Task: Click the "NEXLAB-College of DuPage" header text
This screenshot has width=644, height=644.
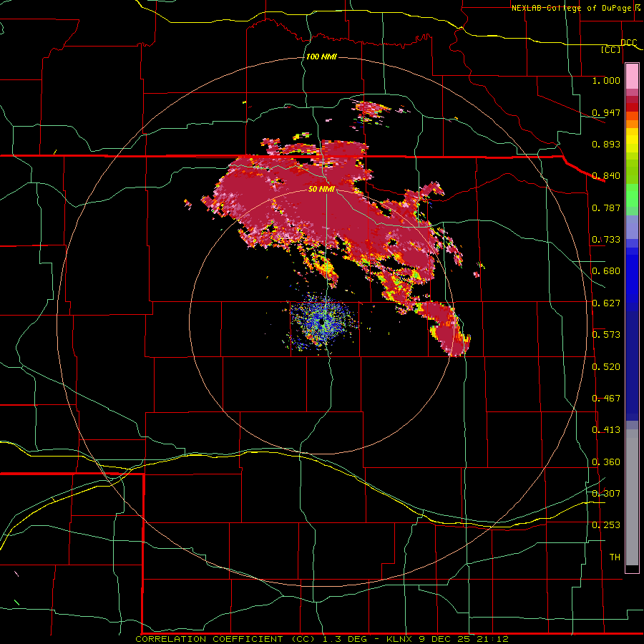Action: [x=572, y=8]
